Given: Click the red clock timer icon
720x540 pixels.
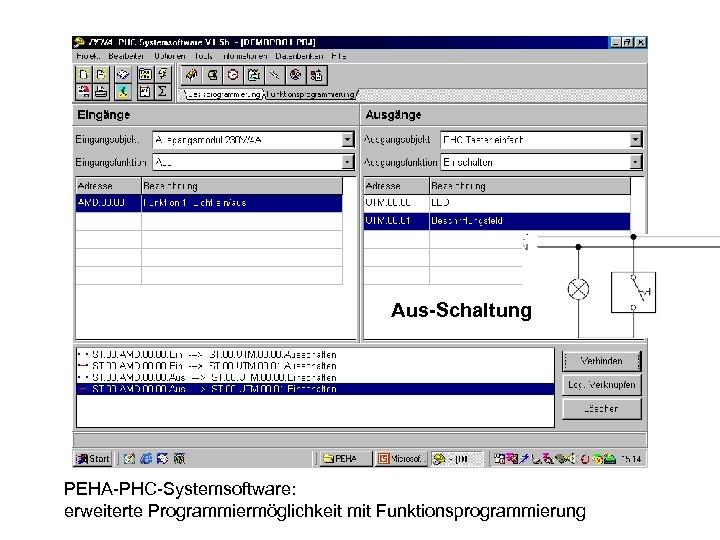Looking at the screenshot, I should coord(233,75).
